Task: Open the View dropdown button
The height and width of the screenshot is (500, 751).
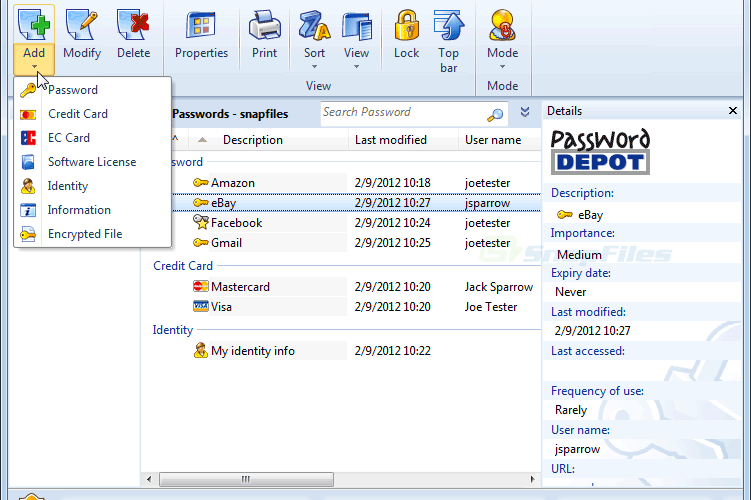Action: click(356, 38)
